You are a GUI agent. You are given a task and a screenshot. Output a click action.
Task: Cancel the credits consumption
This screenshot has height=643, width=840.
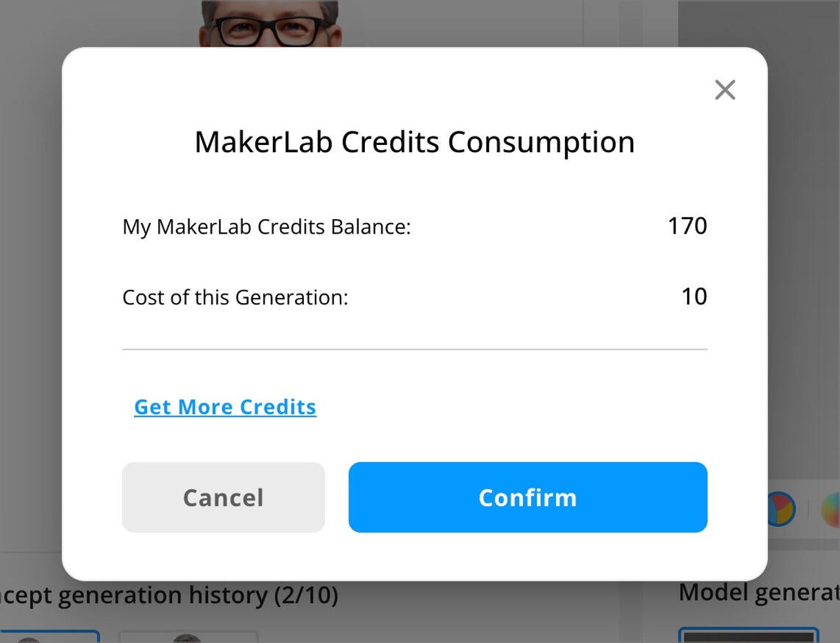point(223,497)
